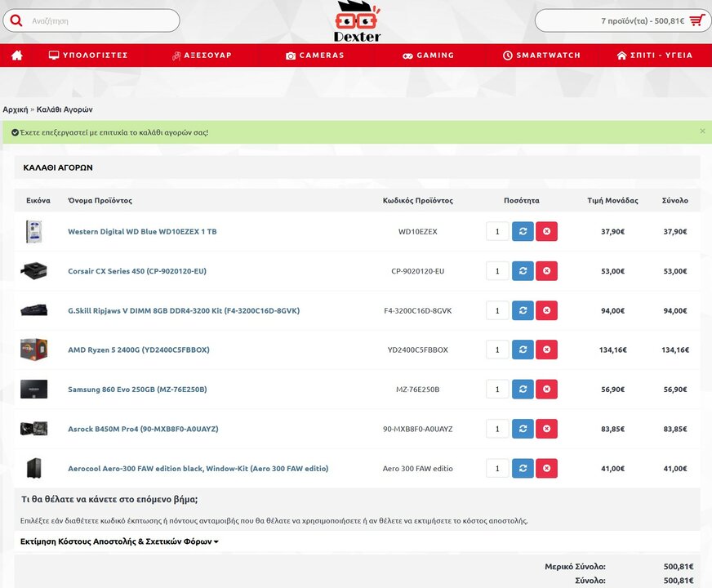This screenshot has width=712, height=588.
Task: Remove AMD Ryzen 5 2400G from cart
Action: pyautogui.click(x=547, y=350)
